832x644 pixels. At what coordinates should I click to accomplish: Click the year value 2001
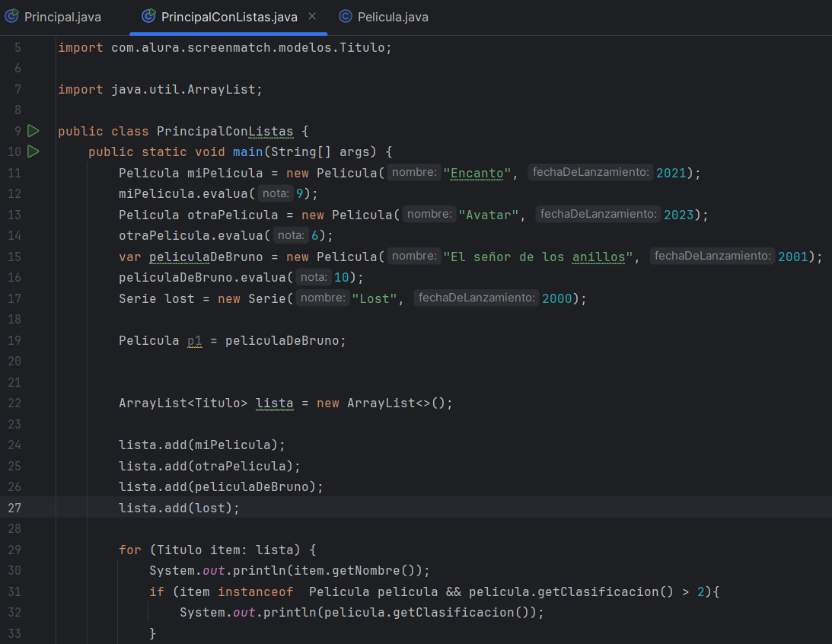(792, 257)
